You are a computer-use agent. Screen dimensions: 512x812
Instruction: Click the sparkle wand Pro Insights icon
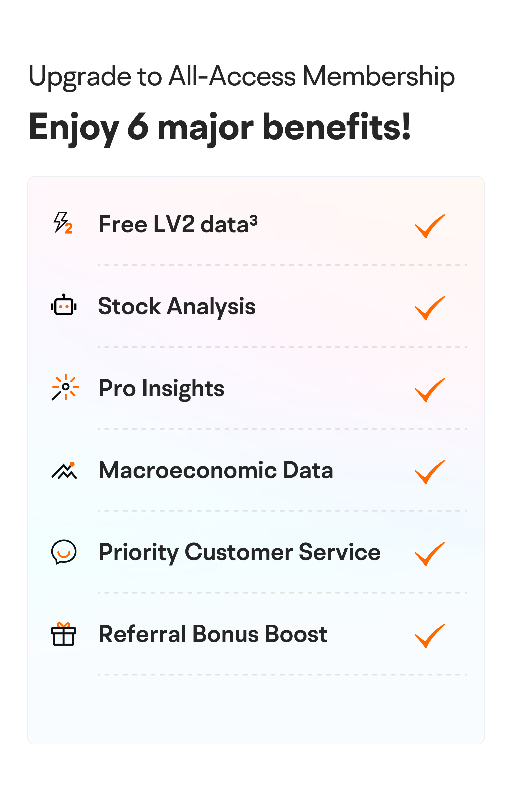point(65,387)
